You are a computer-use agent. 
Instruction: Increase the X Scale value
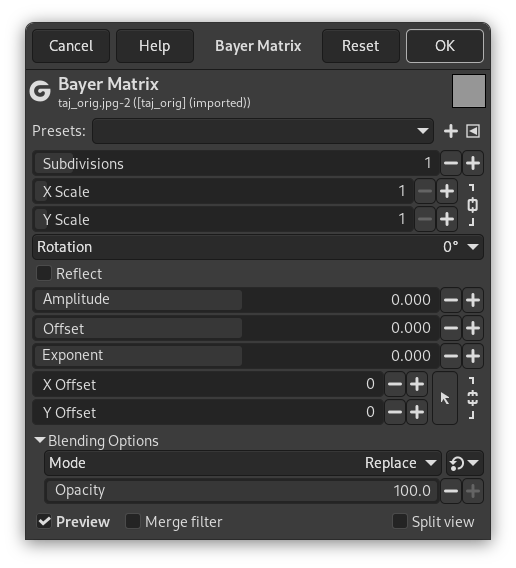447,191
